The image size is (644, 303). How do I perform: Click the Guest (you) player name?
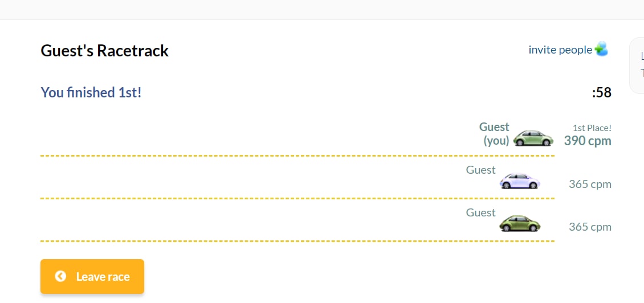click(495, 133)
